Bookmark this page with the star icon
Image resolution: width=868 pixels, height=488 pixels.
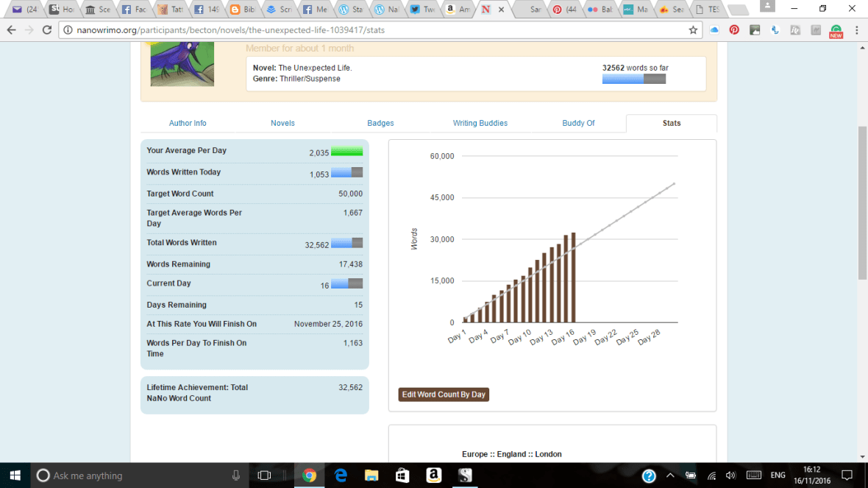[693, 30]
